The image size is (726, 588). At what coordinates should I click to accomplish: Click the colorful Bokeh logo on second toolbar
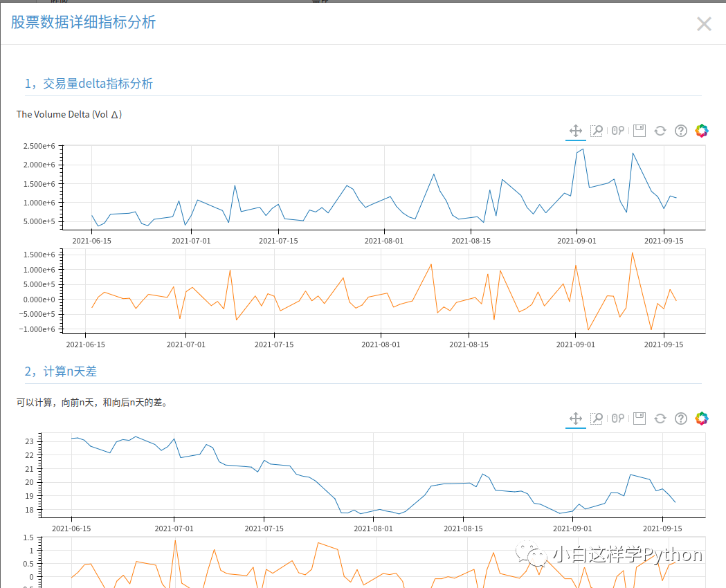click(701, 418)
